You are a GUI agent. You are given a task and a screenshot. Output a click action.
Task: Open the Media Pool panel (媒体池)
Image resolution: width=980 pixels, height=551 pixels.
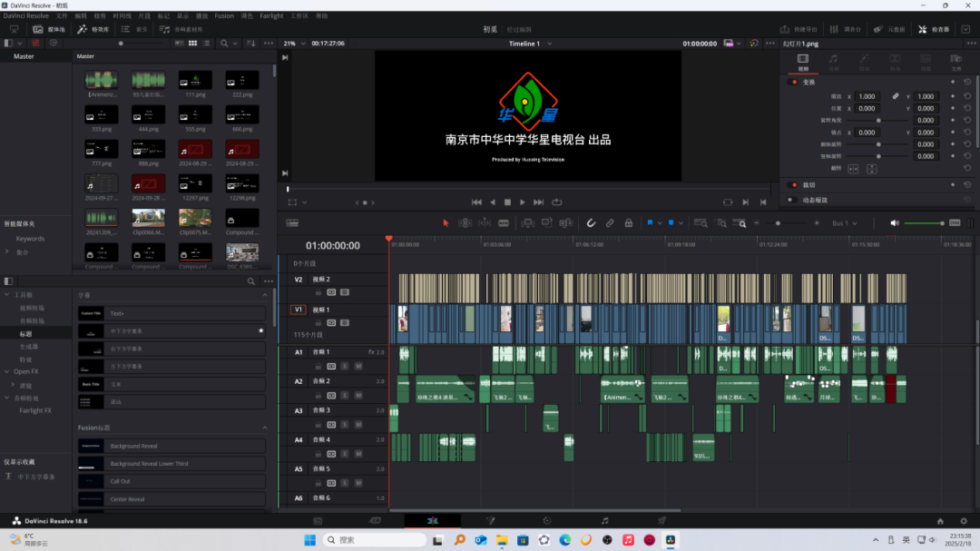(x=49, y=29)
